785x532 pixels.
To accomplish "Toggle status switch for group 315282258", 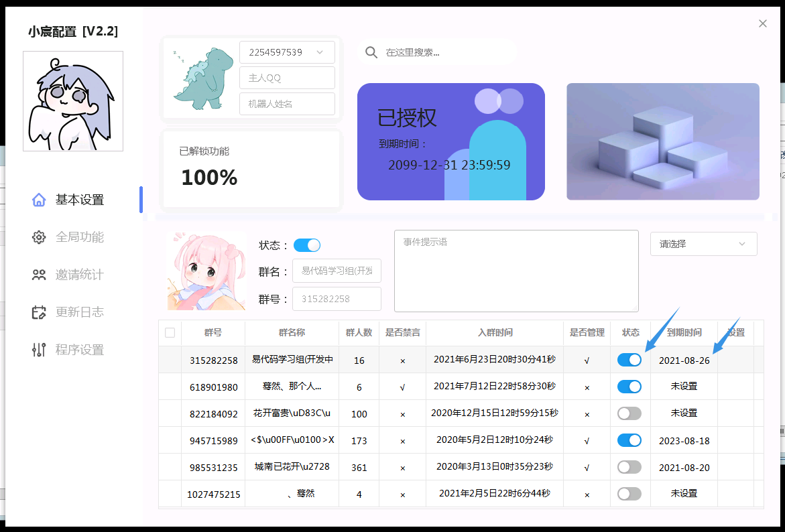I will coord(629,360).
